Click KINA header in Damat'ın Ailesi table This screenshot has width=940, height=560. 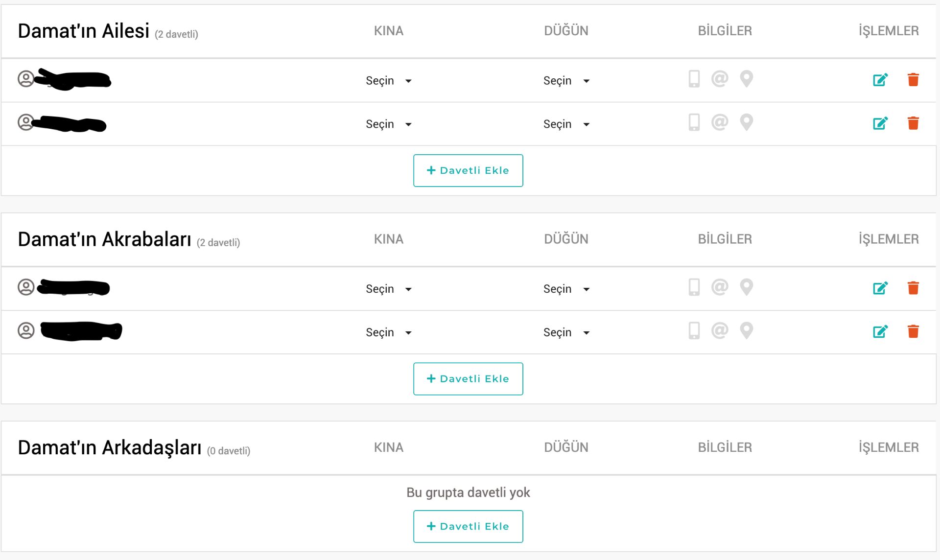pos(389,31)
